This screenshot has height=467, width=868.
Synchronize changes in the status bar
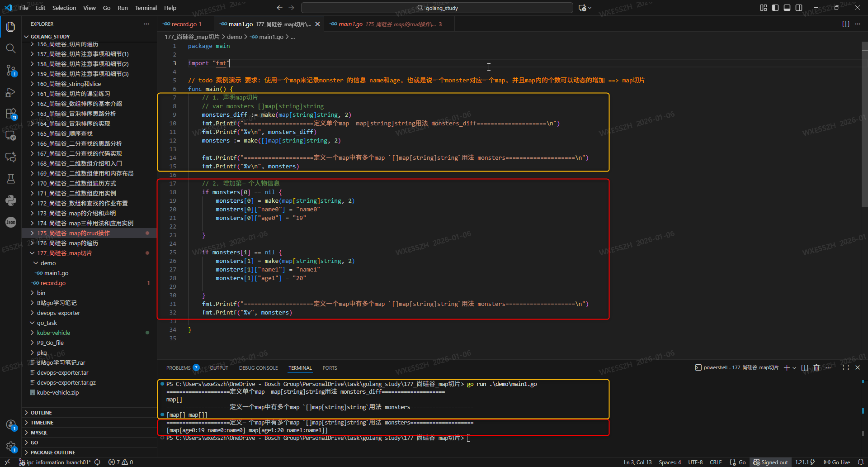pos(97,462)
